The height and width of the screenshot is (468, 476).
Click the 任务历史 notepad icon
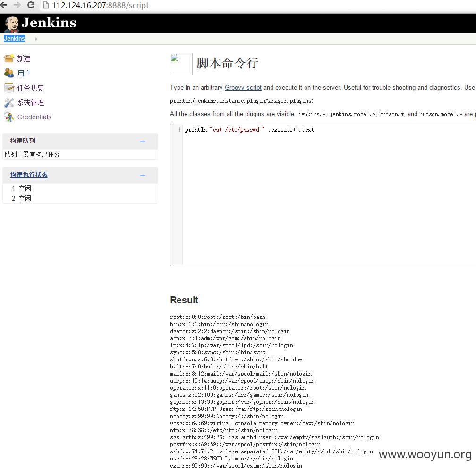pos(9,87)
